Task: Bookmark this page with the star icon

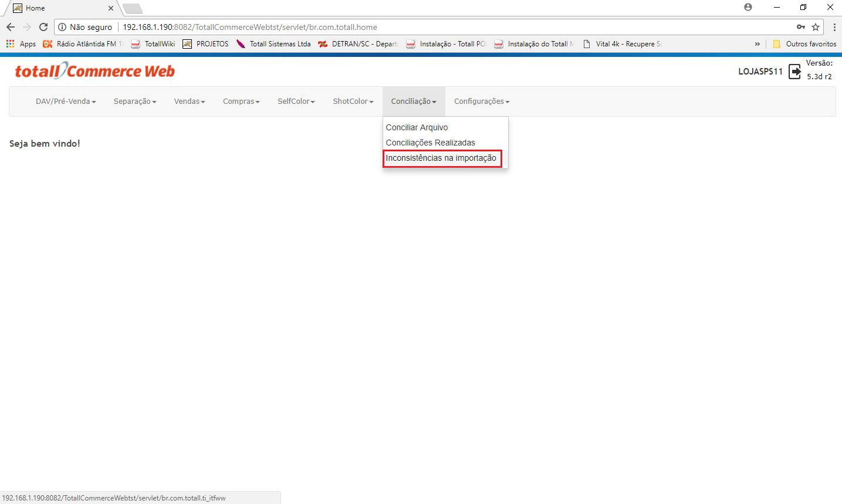Action: point(816,27)
